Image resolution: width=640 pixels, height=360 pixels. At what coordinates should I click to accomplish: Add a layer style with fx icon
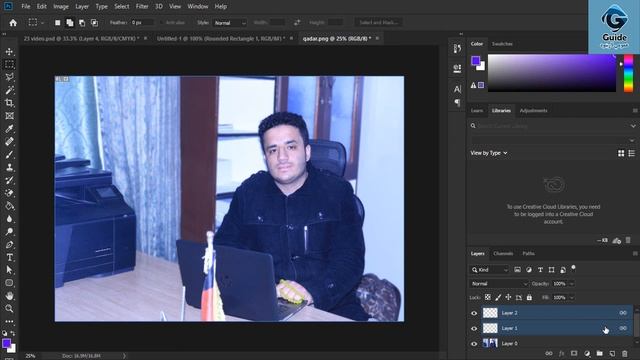point(561,353)
